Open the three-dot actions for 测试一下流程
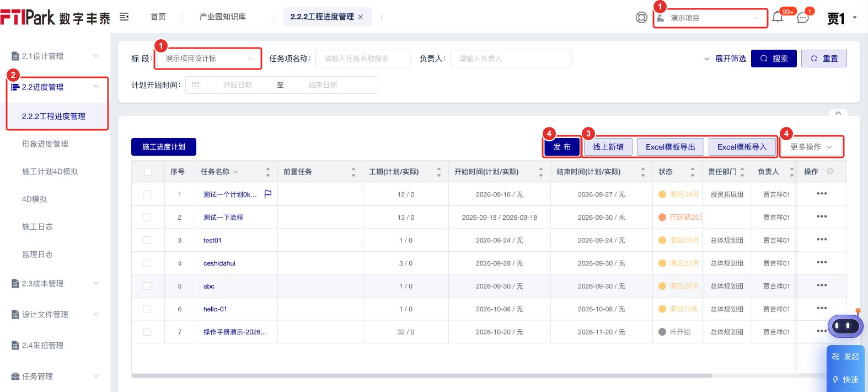Viewport: 868px width, 392px height. (822, 217)
